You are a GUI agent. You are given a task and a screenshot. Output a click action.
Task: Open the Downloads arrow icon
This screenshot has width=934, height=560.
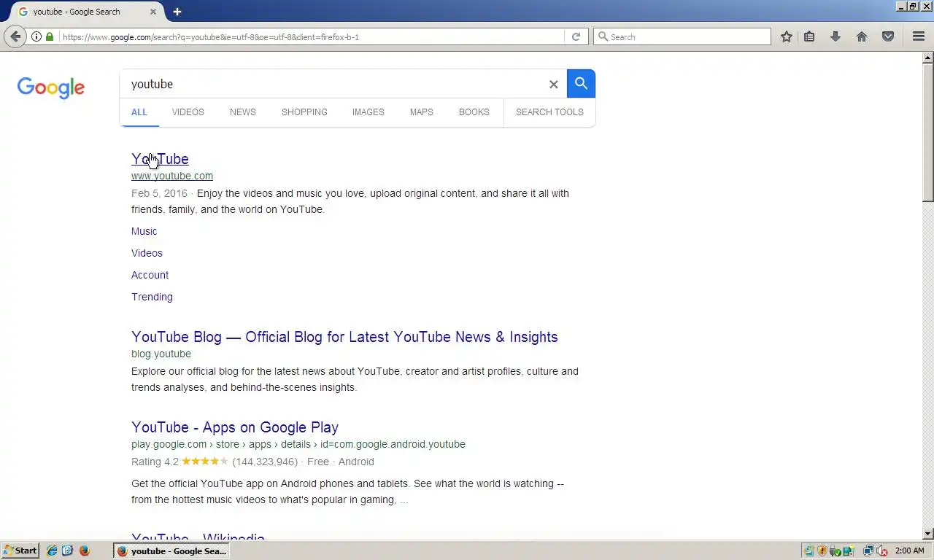(835, 36)
